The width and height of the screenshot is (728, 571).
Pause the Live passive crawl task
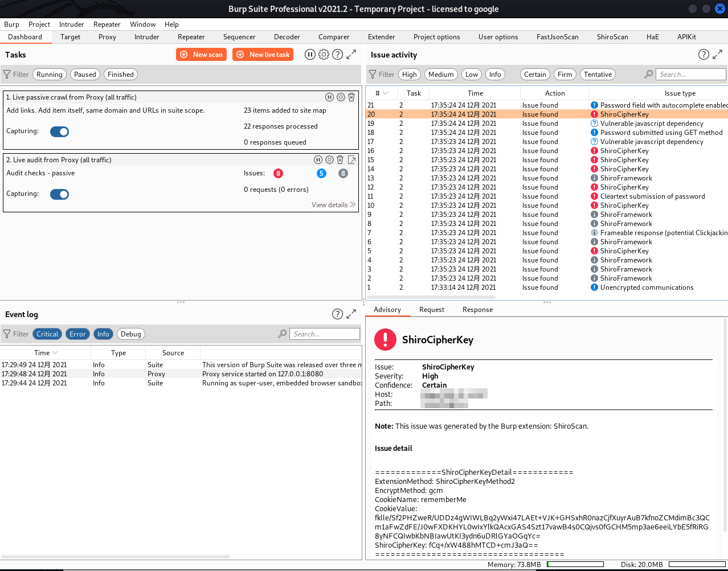329,97
